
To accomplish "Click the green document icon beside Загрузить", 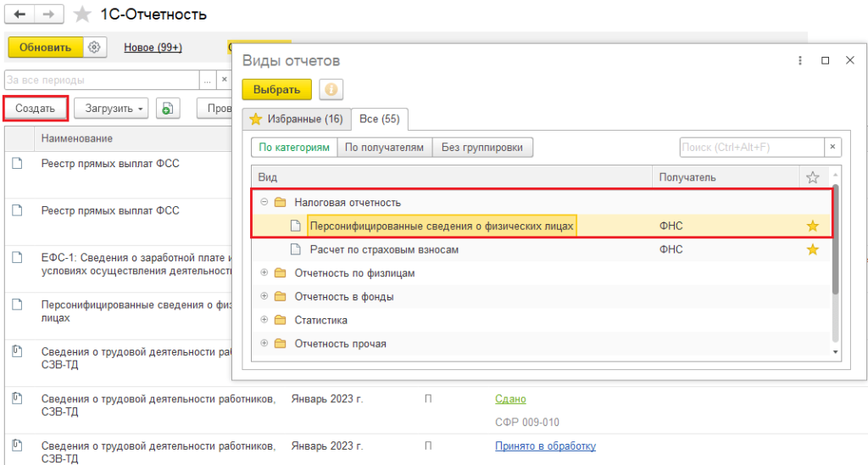I will [x=168, y=109].
